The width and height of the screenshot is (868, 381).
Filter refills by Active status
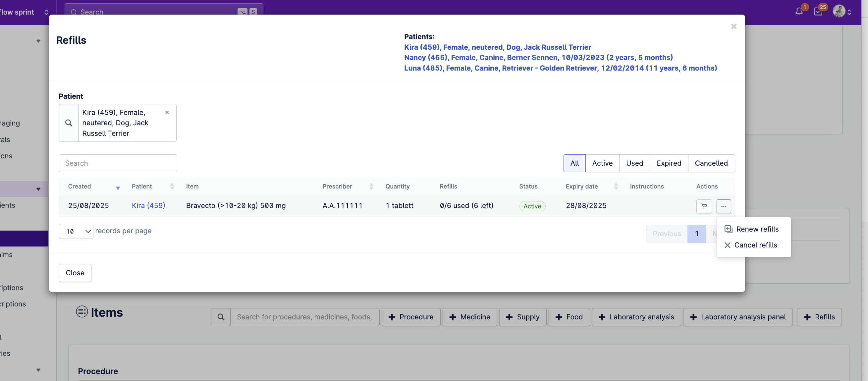602,163
